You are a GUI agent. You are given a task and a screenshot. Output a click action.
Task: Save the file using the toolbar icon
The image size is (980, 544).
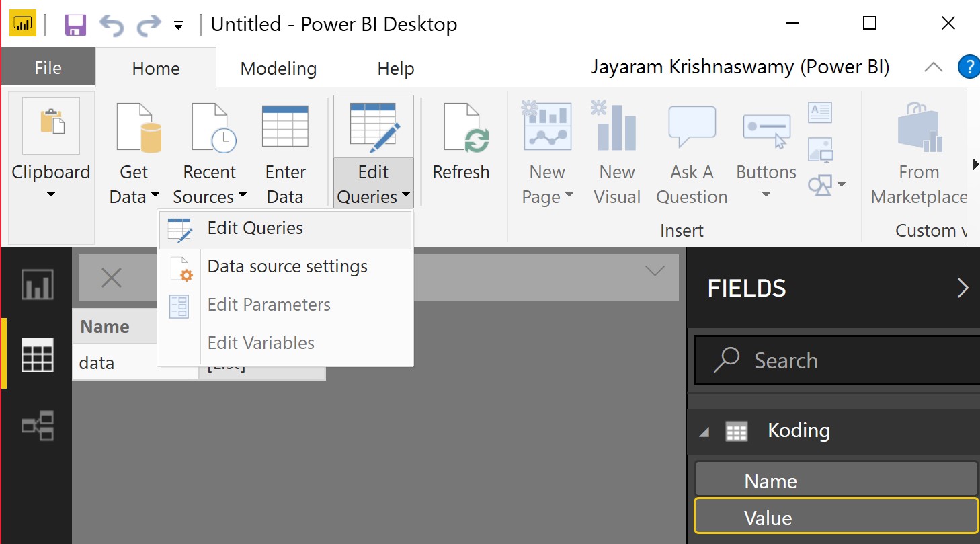click(75, 23)
